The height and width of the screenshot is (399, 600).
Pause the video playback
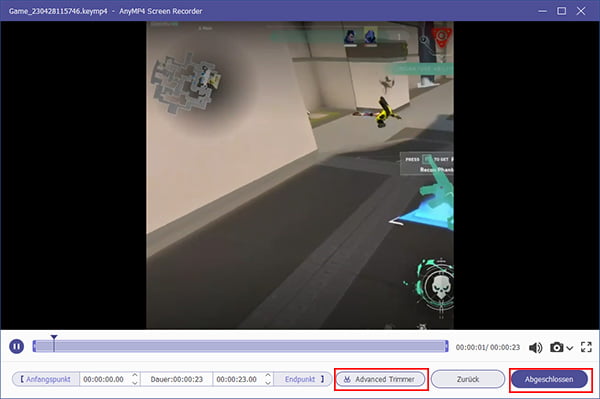point(16,346)
